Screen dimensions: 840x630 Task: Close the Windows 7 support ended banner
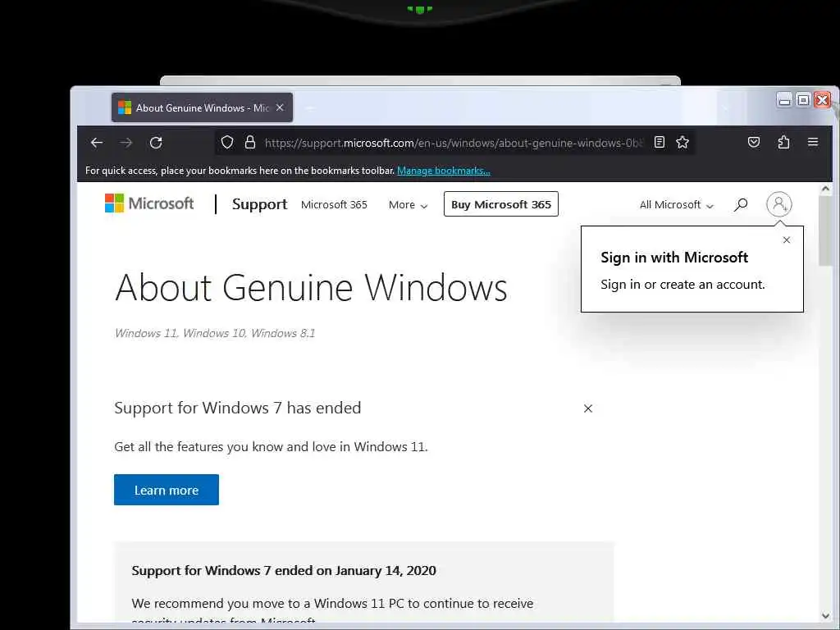pos(587,409)
